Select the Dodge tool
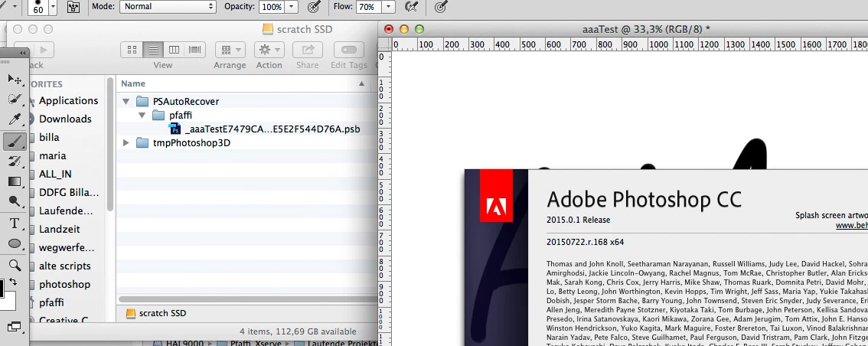 click(x=15, y=202)
